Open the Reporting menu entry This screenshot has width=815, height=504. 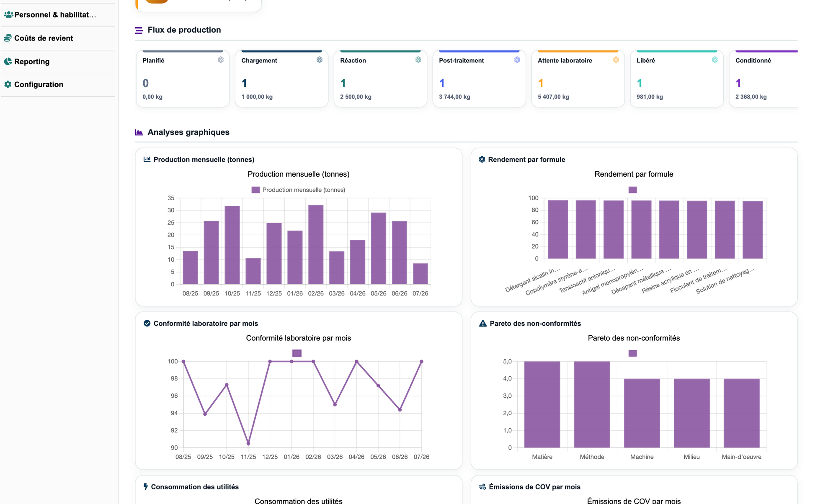pyautogui.click(x=58, y=62)
